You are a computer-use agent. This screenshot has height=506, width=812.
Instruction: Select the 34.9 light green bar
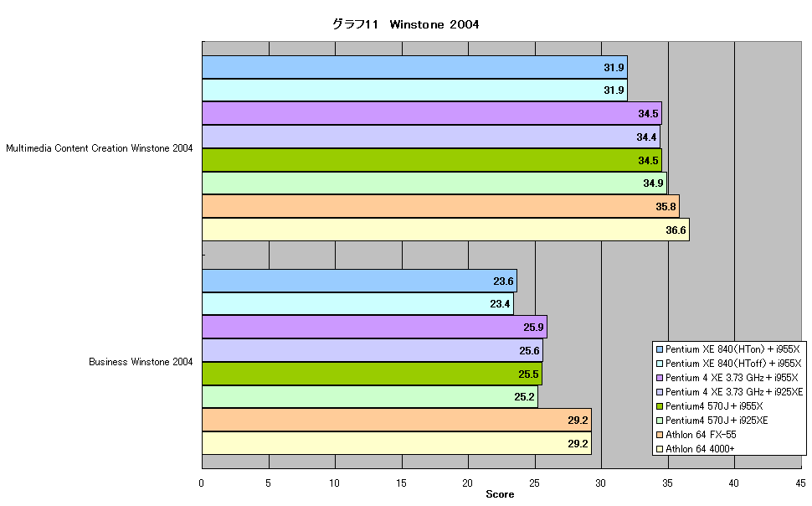pos(434,183)
